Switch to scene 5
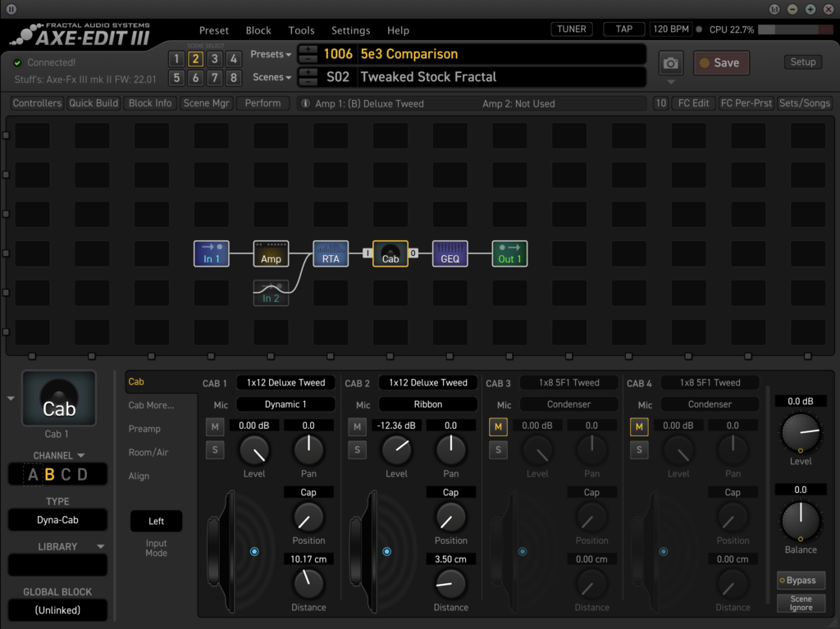This screenshot has height=629, width=840. coord(176,78)
